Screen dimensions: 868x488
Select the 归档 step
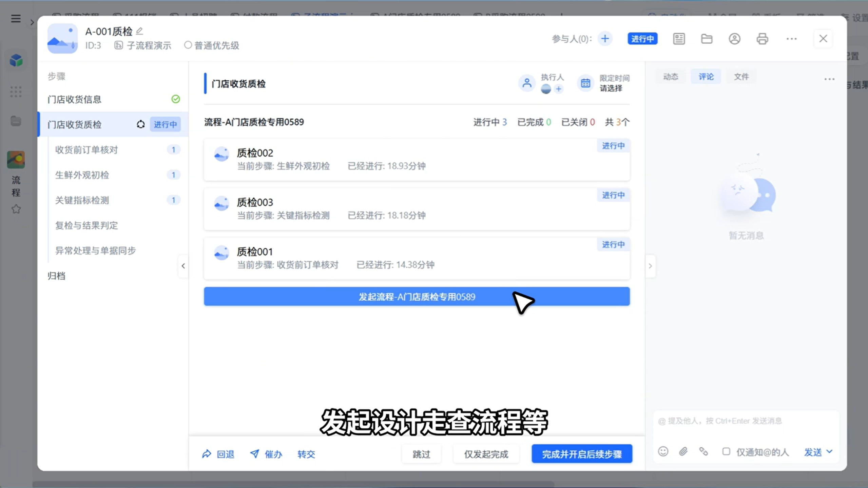pos(113,276)
